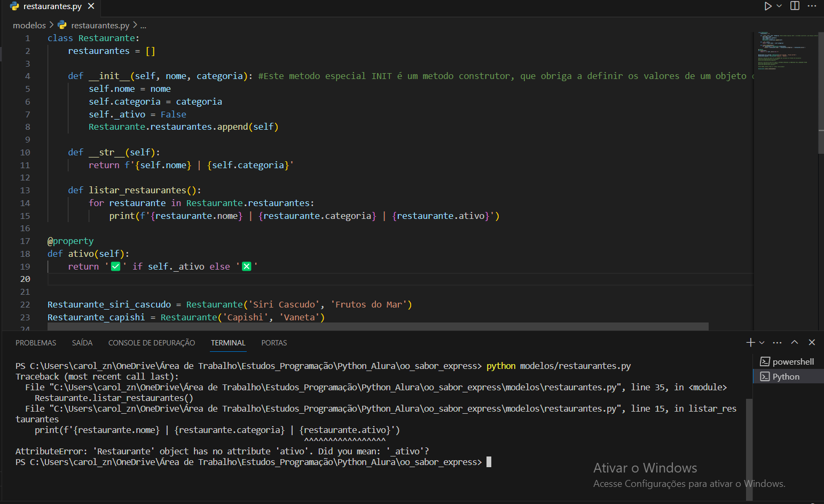Click the 'restaurantes = []' line
The image size is (824, 504).
[x=112, y=51]
